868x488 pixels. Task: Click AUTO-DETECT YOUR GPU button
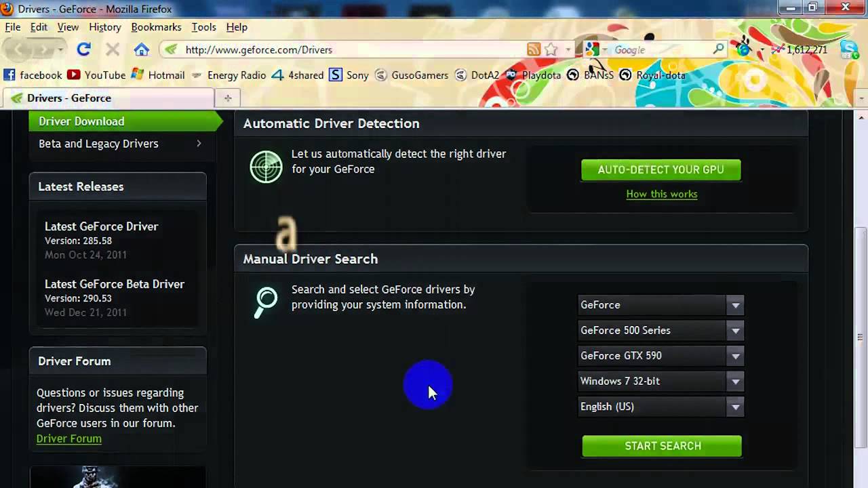click(660, 169)
